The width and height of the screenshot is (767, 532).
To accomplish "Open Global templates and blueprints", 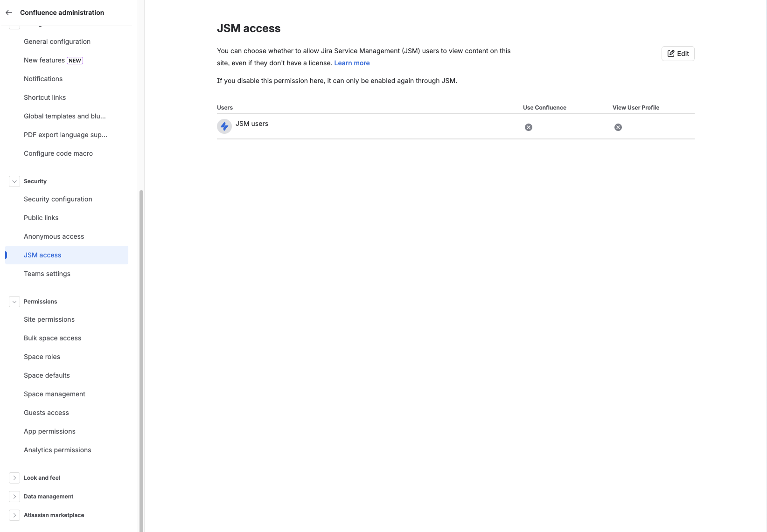I will pyautogui.click(x=67, y=116).
